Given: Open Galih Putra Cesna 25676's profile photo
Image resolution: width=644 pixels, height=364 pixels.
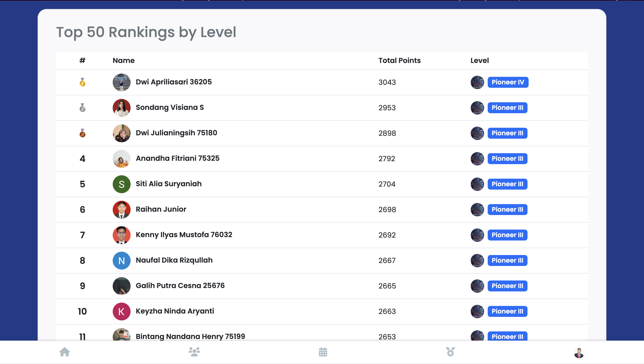Looking at the screenshot, I should click(122, 286).
